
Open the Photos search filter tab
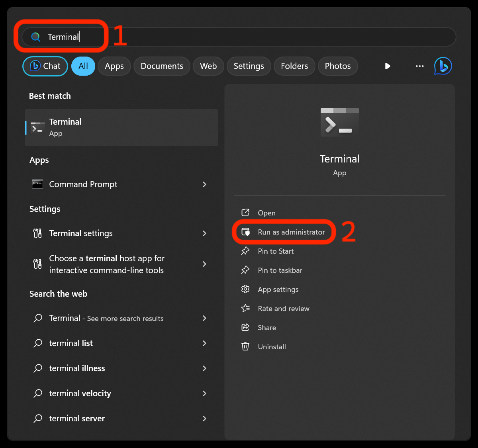click(x=338, y=66)
